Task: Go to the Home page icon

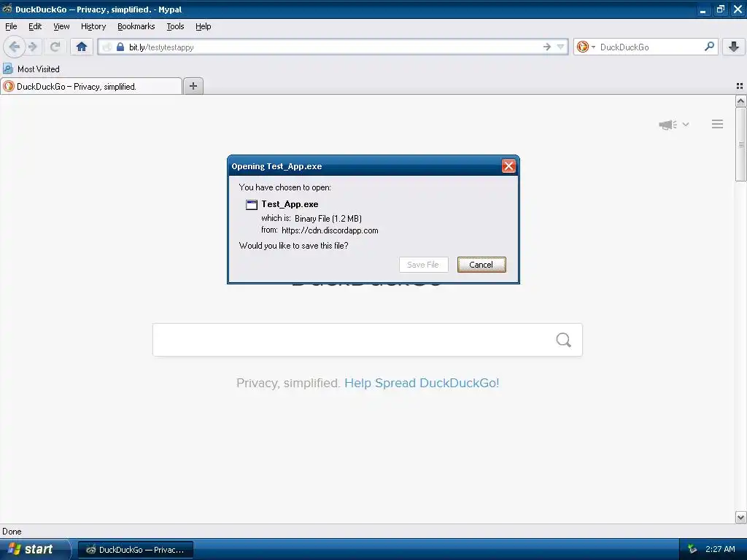Action: click(x=82, y=47)
